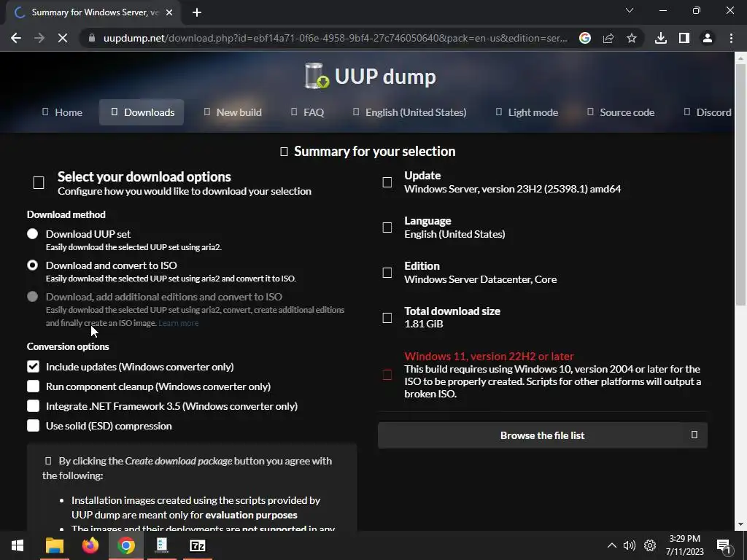Open a new browser tab

pos(197,12)
